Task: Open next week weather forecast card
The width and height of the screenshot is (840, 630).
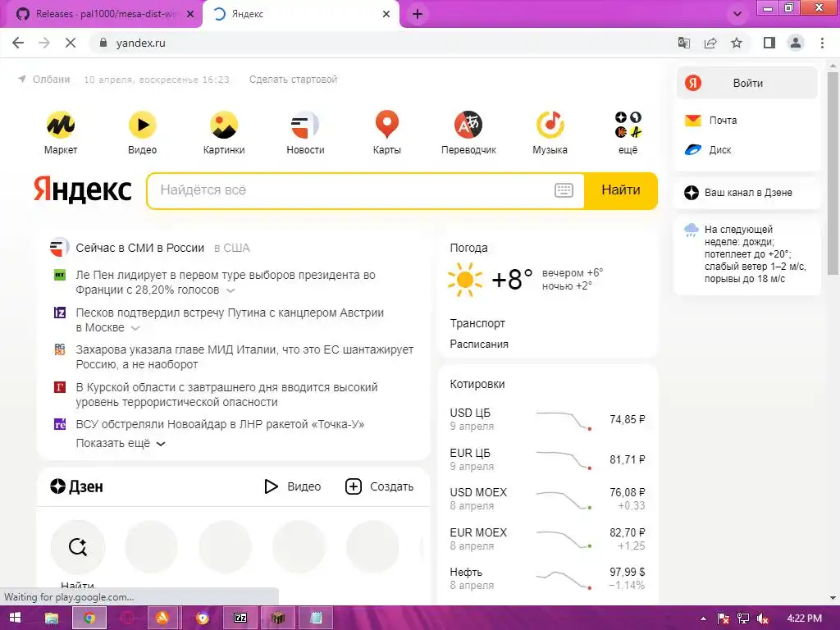Action: pos(746,254)
